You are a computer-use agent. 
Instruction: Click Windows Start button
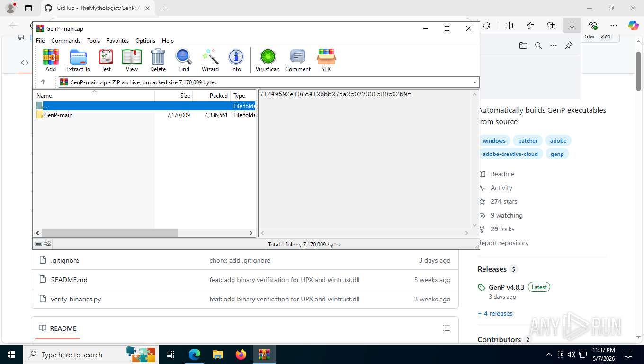(11, 355)
